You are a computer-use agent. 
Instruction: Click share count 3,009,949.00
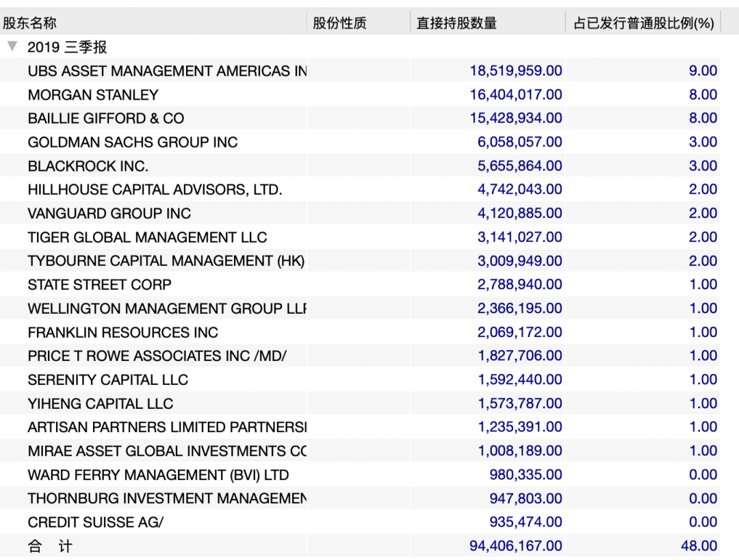[520, 261]
